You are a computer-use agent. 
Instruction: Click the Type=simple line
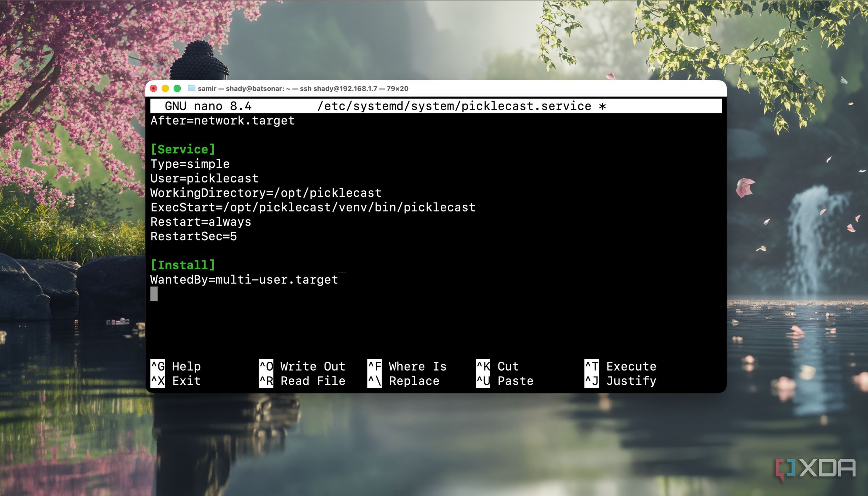190,164
